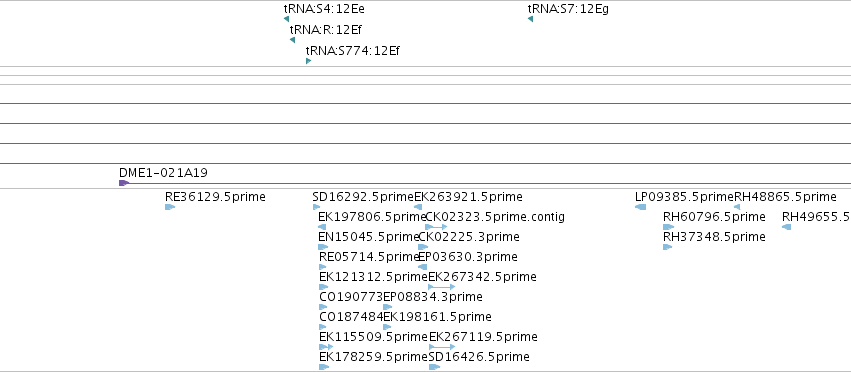Select the EK198161.5prime label
851x372 pixels.
point(437,317)
